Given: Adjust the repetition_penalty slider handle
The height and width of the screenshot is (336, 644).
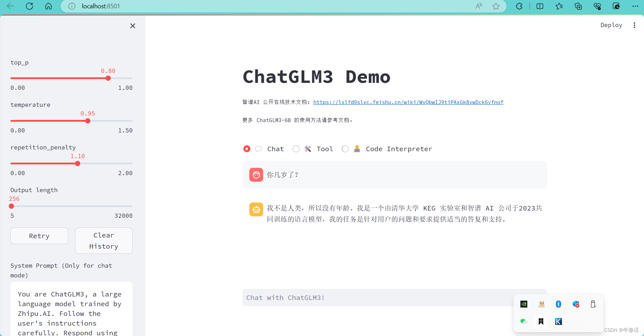Looking at the screenshot, I should (78, 164).
